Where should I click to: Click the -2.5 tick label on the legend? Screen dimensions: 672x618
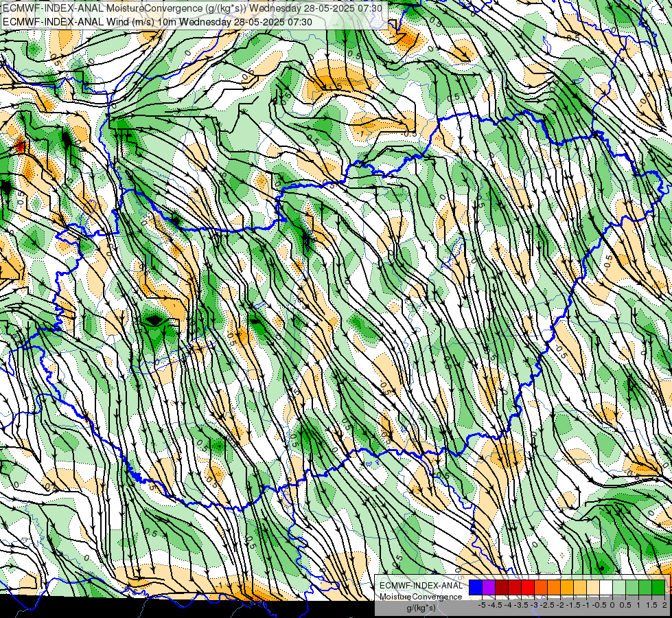pos(547,605)
